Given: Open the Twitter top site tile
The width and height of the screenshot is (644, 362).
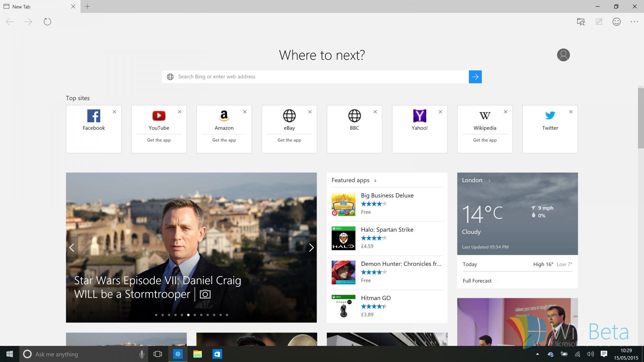Looking at the screenshot, I should 550,129.
